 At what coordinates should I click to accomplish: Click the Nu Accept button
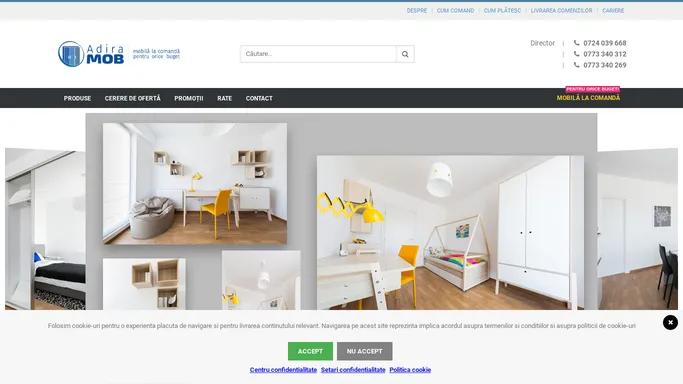[365, 351]
